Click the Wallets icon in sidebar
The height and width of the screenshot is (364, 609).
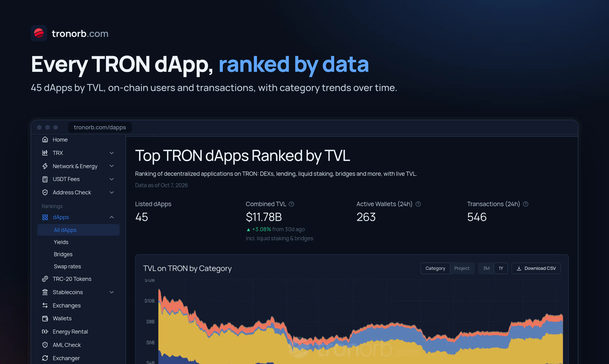[45, 318]
